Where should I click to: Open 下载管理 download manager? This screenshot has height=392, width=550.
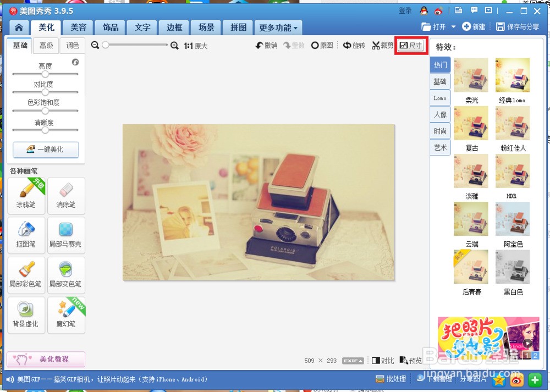[x=434, y=379]
